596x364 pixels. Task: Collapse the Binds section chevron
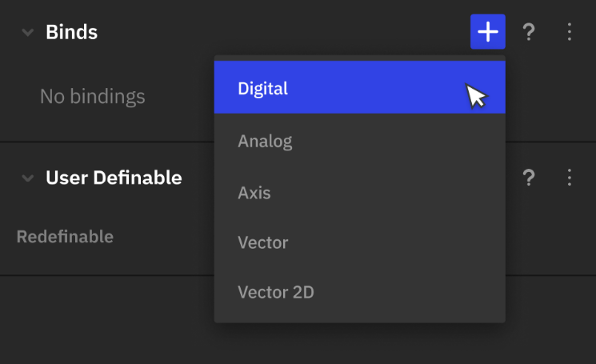[28, 32]
